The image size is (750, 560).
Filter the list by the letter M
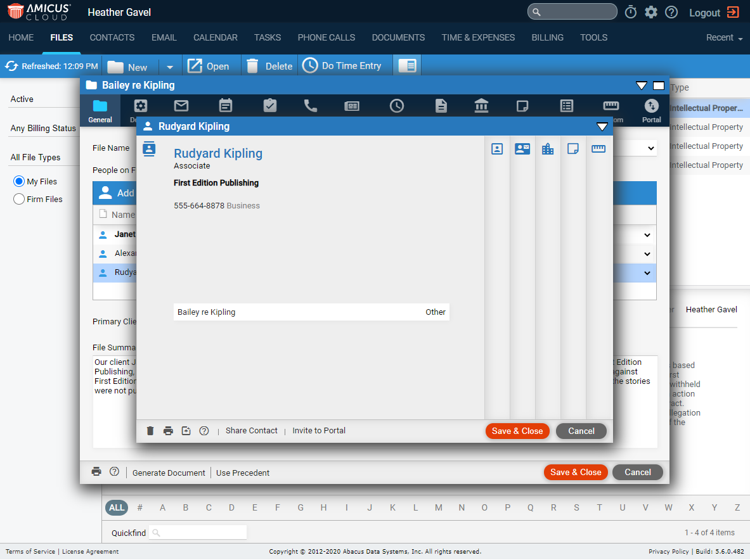click(438, 507)
